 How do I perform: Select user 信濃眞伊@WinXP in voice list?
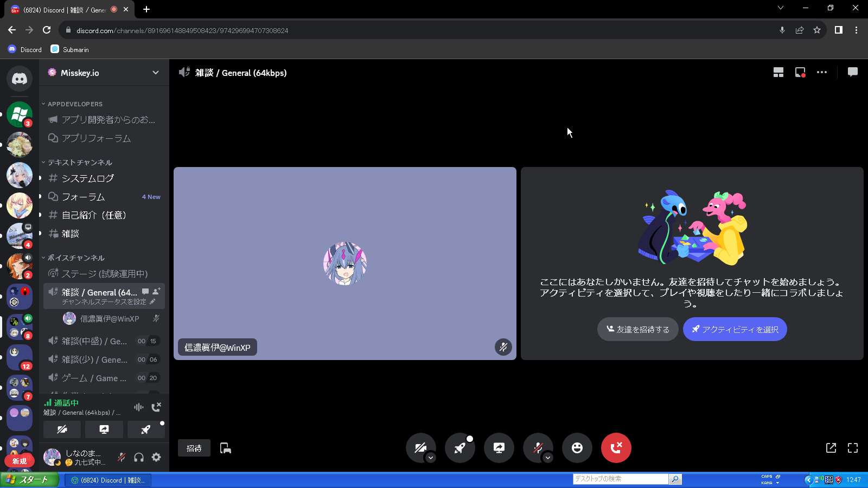point(111,319)
